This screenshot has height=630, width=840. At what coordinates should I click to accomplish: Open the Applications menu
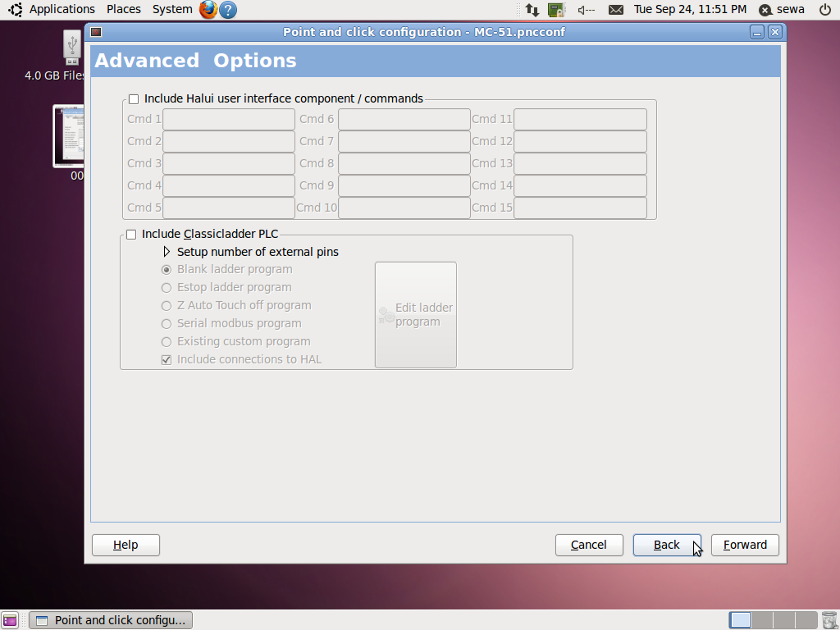click(x=62, y=9)
